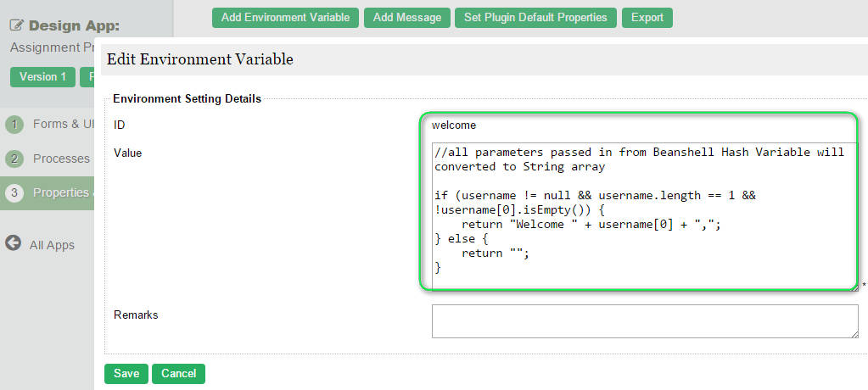This screenshot has height=390, width=868.
Task: Click Set Plugin Default Properties button
Action: click(x=535, y=18)
